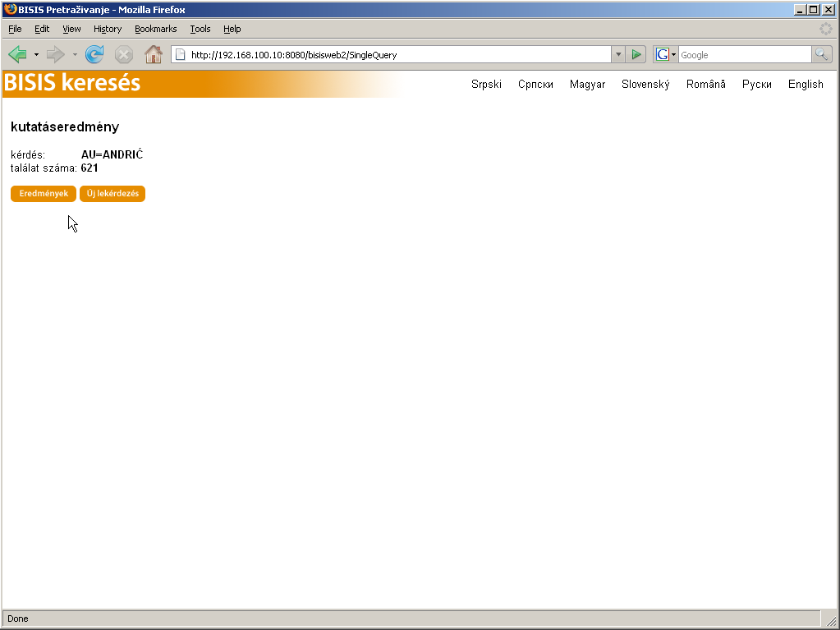Click the kutatáseredmény heading
Image resolution: width=840 pixels, height=630 pixels.
[65, 127]
